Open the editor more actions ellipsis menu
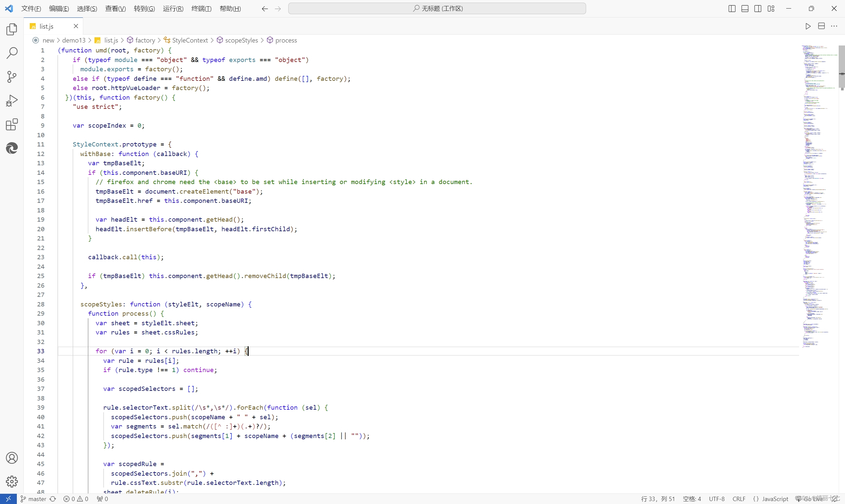 pos(834,26)
